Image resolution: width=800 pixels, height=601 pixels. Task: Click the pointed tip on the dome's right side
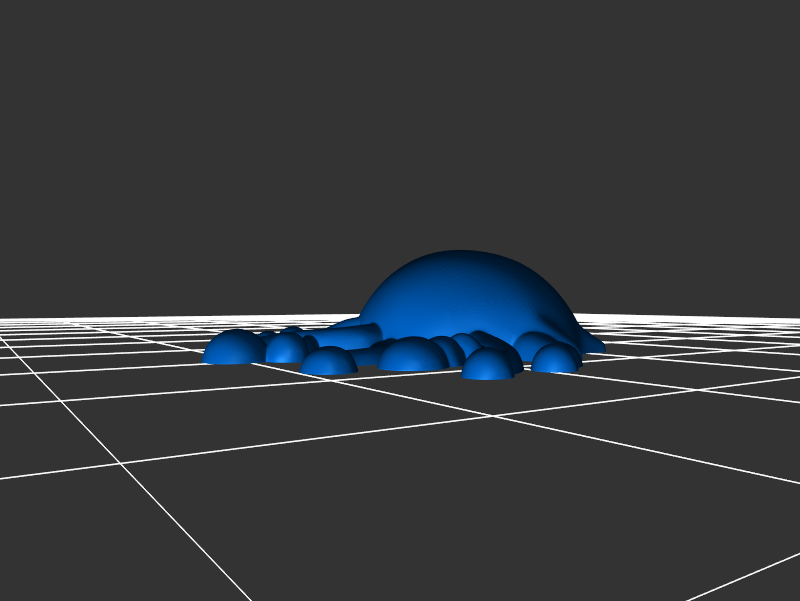pos(597,348)
